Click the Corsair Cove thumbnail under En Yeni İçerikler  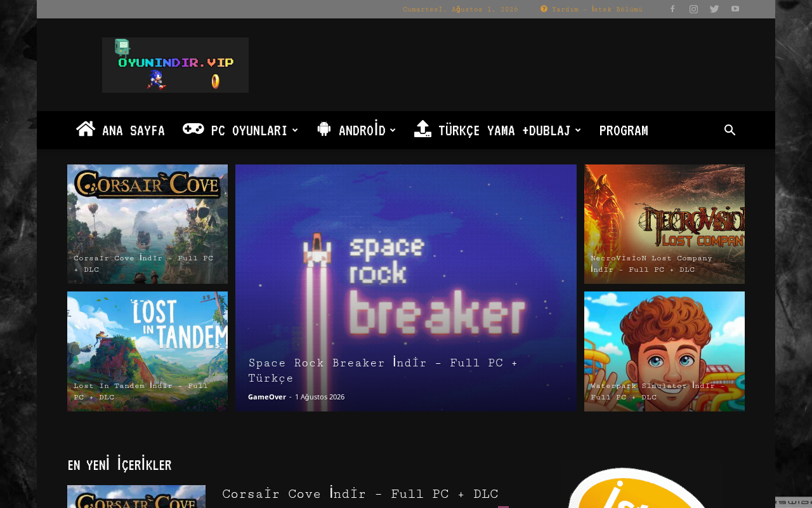[136, 497]
